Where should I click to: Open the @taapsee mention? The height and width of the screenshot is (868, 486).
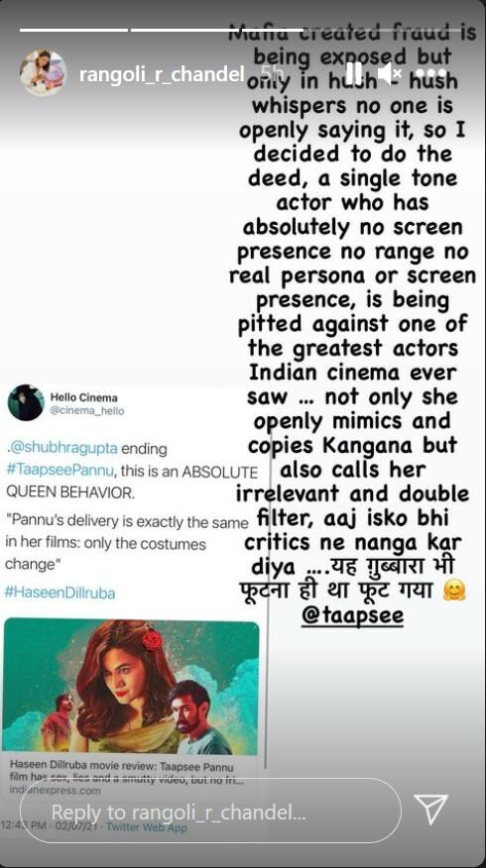(x=352, y=614)
